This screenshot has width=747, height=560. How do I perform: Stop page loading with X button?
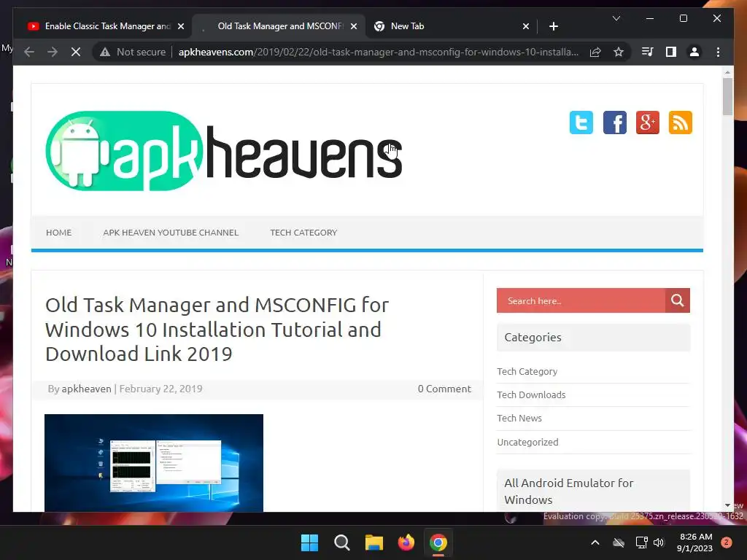[76, 52]
